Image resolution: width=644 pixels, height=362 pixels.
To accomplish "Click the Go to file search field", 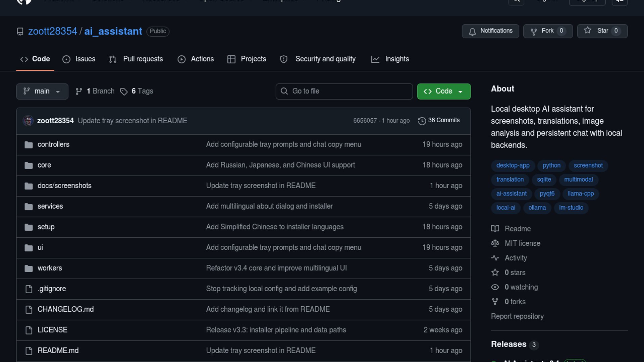I will click(x=344, y=92).
